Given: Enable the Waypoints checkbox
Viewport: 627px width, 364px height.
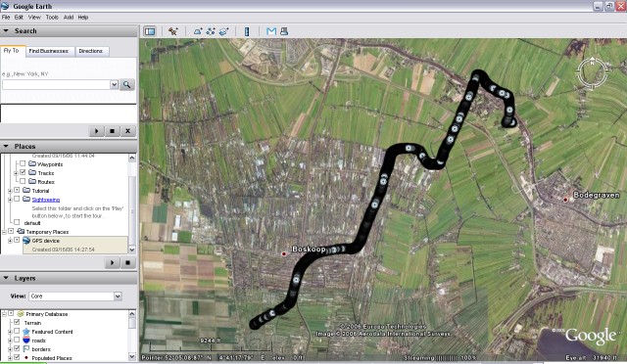Looking at the screenshot, I should [x=23, y=163].
